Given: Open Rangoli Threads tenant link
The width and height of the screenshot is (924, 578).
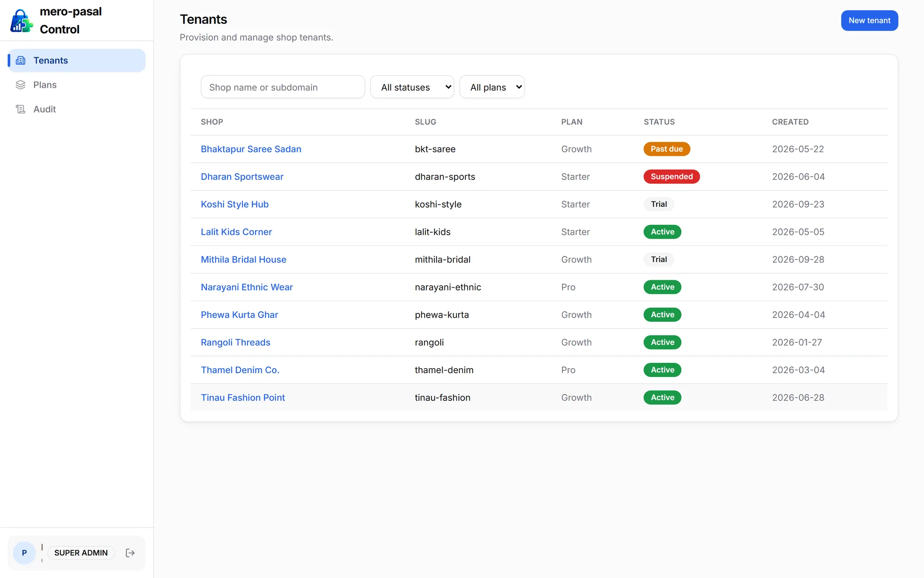Looking at the screenshot, I should pos(236,343).
